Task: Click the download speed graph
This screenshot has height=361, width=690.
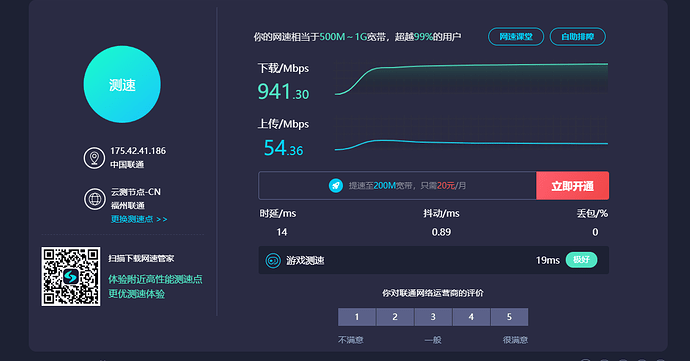Action: [471, 79]
